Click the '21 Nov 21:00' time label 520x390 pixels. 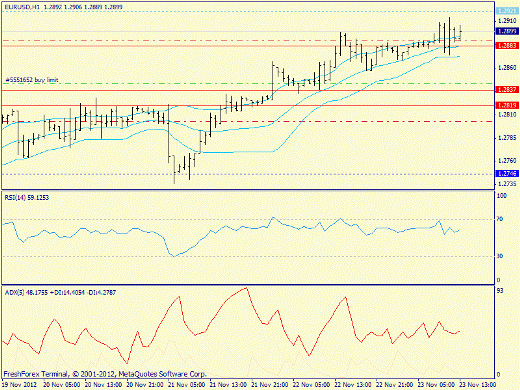point(270,384)
